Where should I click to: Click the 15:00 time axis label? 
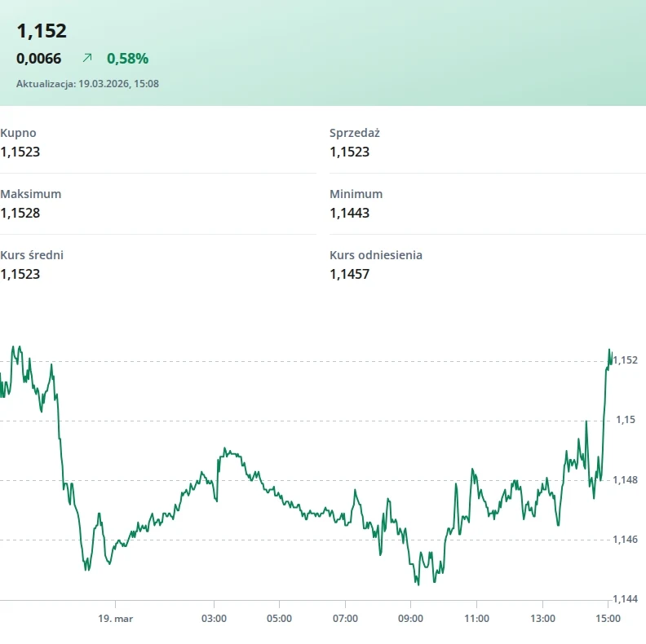coord(608,619)
